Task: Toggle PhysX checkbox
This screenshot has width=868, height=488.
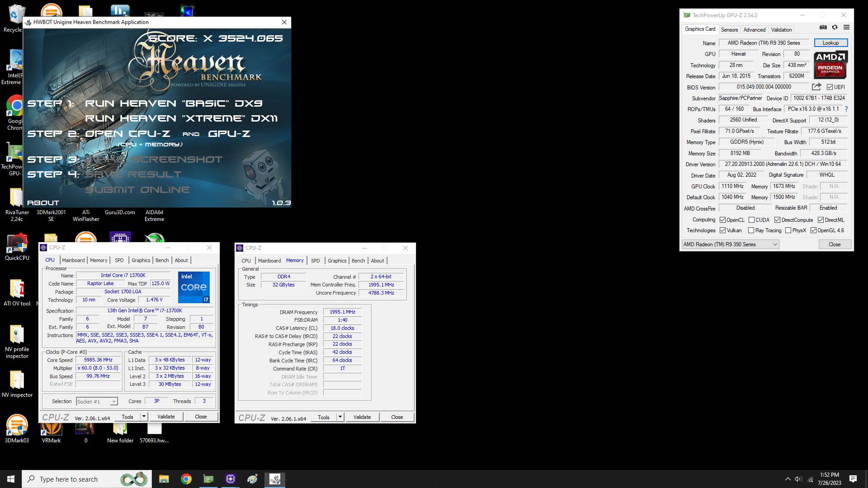Action: pos(788,230)
